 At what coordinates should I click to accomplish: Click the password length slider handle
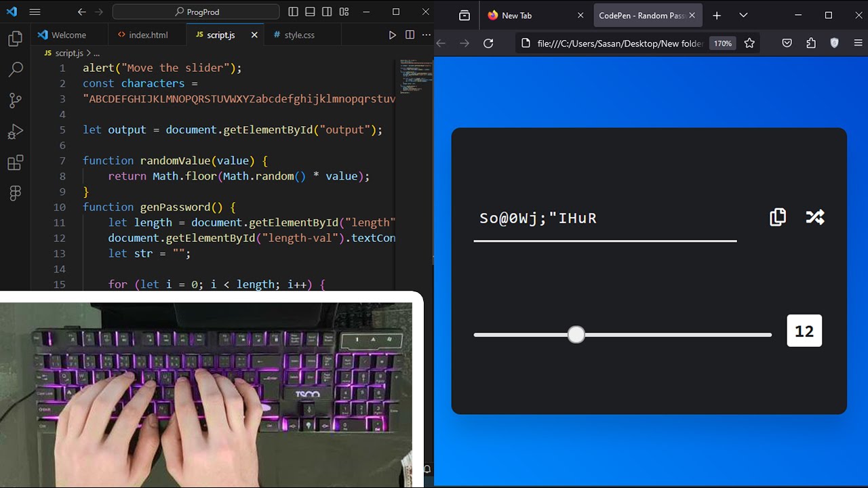576,335
